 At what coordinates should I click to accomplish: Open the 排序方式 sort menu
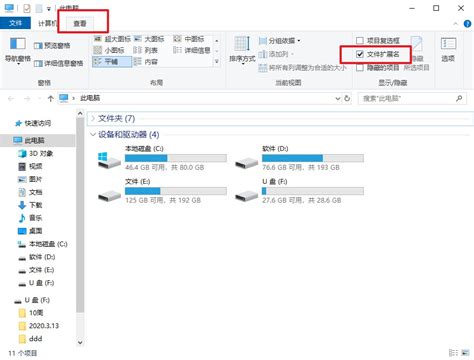(x=242, y=50)
